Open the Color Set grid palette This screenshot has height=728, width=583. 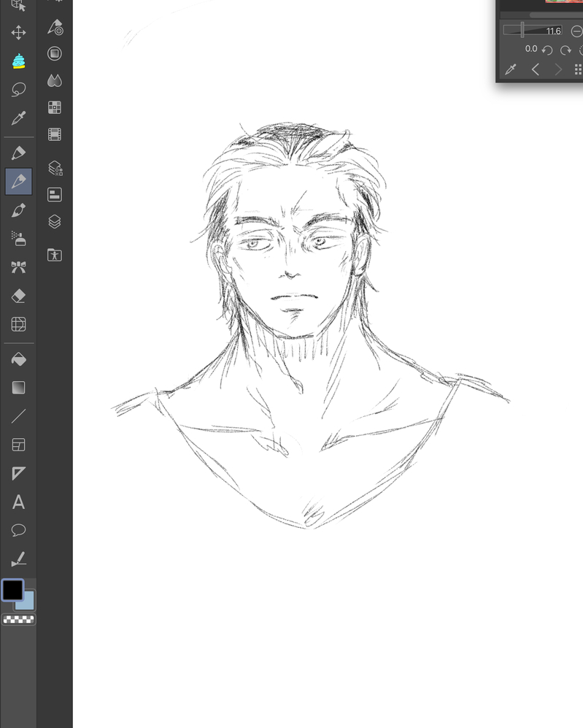point(55,108)
